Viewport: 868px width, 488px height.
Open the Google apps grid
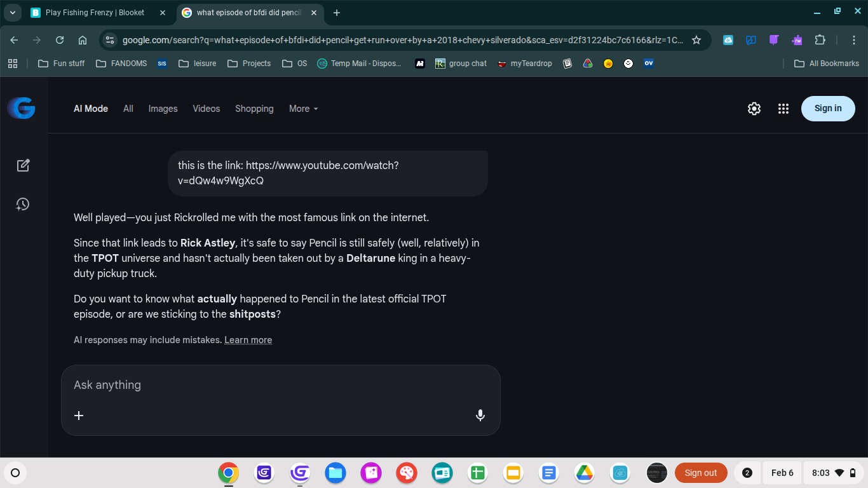tap(783, 109)
